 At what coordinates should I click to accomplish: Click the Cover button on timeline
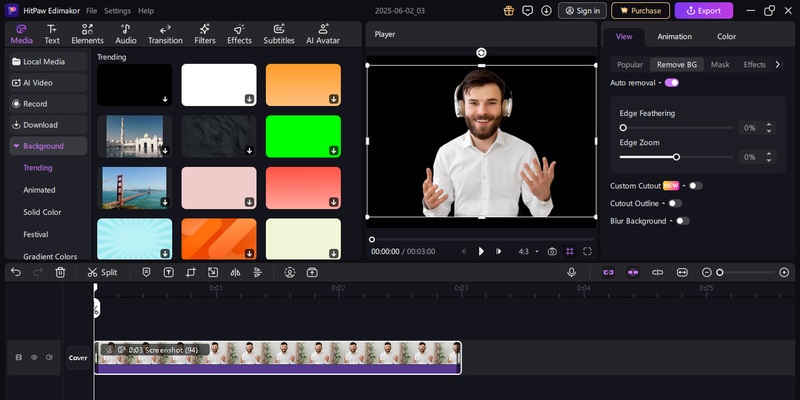click(78, 358)
